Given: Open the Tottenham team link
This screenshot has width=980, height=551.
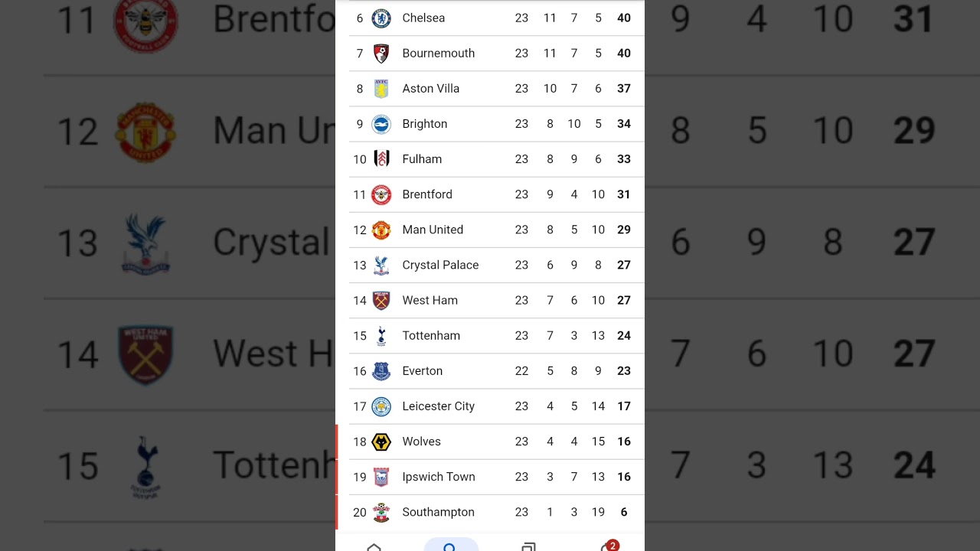Looking at the screenshot, I should (x=431, y=335).
